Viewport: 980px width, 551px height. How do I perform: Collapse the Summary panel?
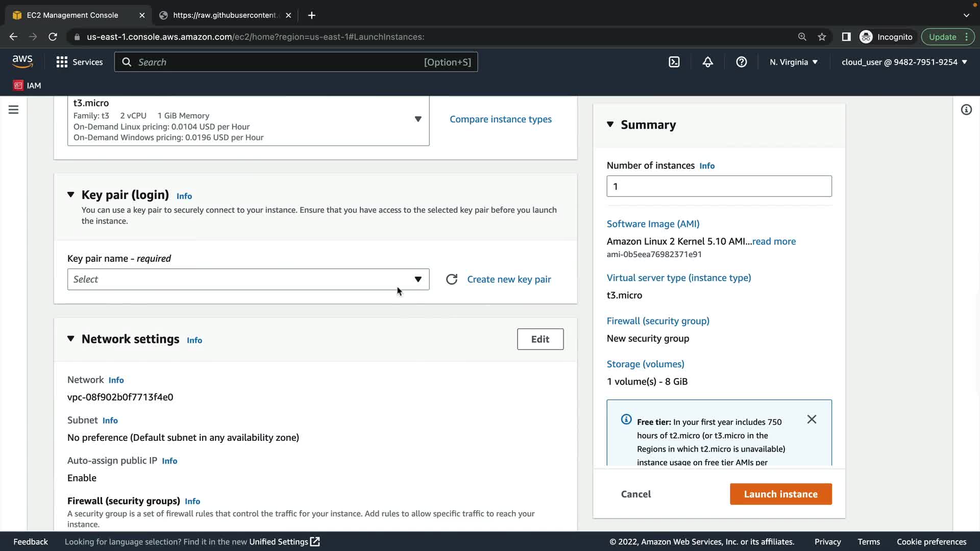(610, 124)
